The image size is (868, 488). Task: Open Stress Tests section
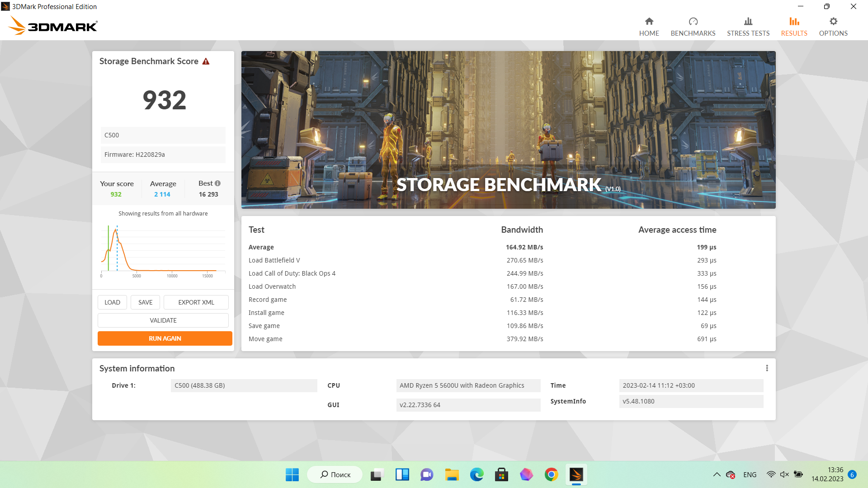[x=748, y=27]
